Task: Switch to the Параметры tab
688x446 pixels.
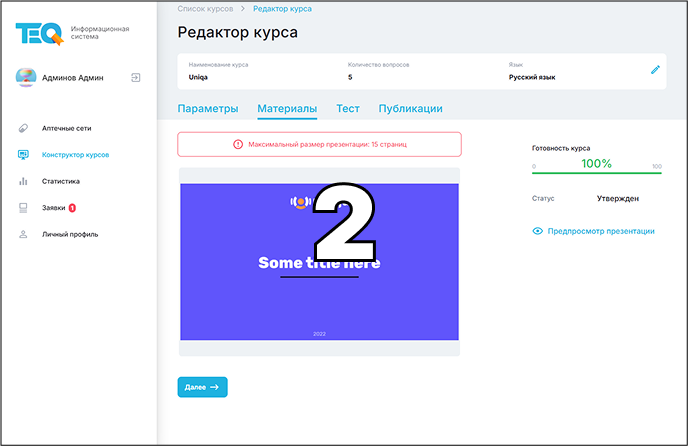Action: point(207,109)
